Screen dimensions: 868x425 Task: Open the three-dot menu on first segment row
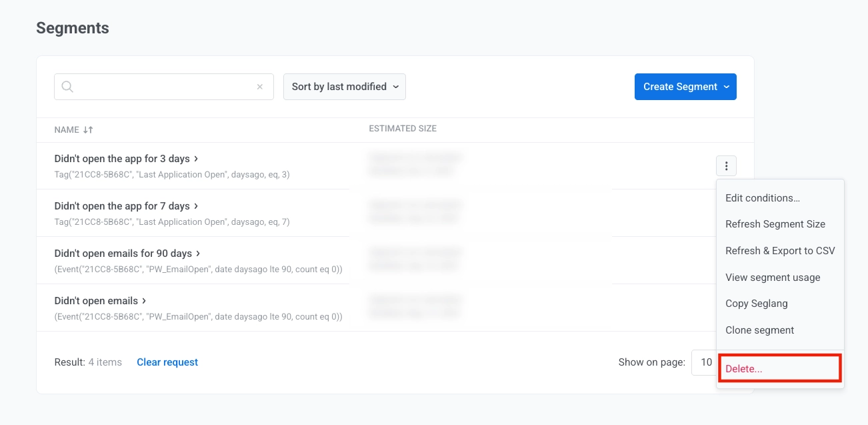(x=726, y=165)
